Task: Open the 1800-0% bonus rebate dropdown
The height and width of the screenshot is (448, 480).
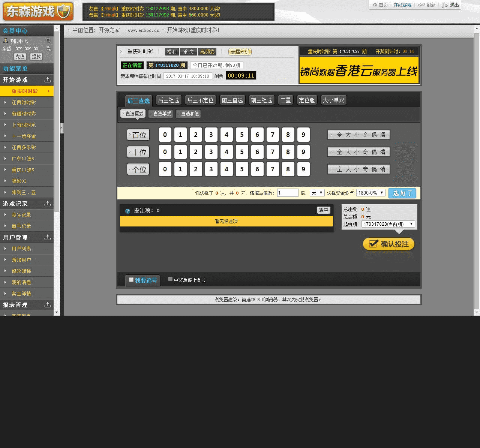Action: tap(370, 193)
